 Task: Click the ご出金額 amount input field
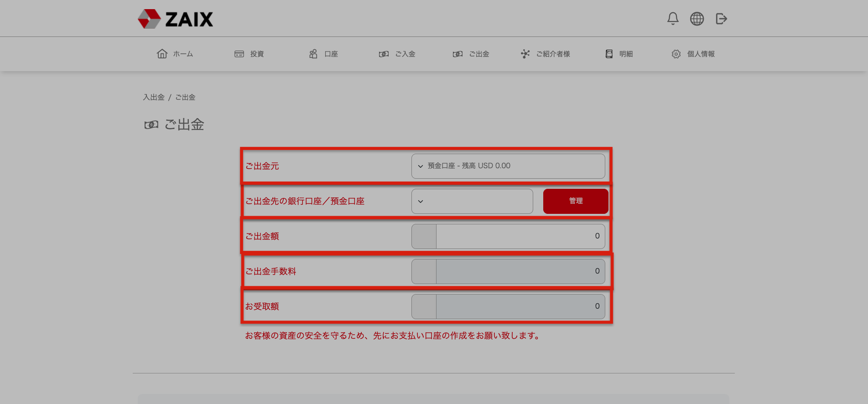point(520,236)
